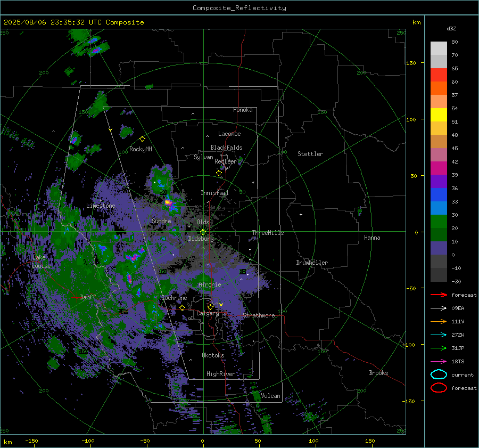Click the yellow diamond marker above Calgary
479x448 pixels.
[210, 307]
